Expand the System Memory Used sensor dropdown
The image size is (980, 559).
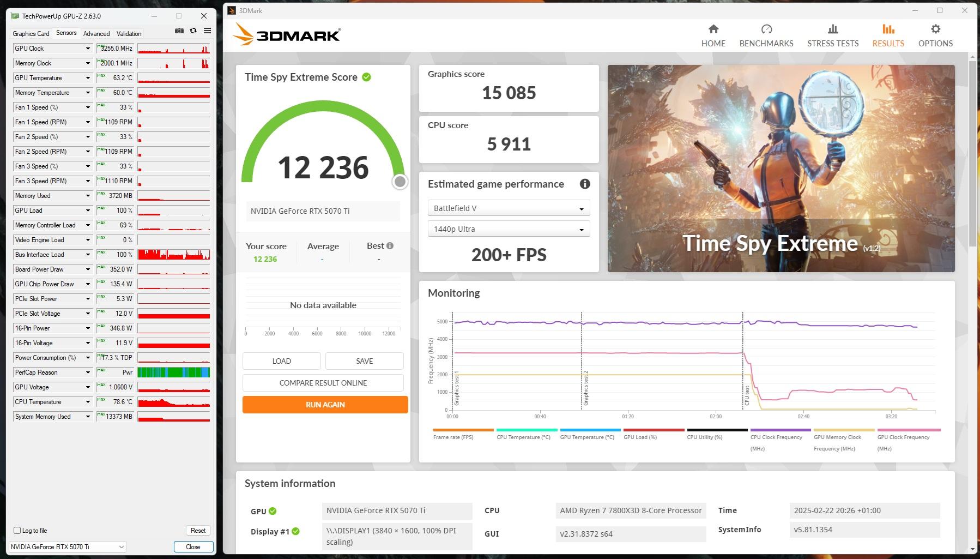click(x=88, y=417)
